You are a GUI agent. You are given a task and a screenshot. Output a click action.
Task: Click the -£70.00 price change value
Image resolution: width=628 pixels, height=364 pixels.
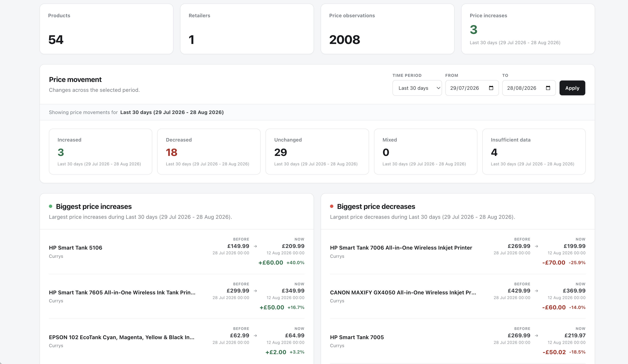[x=554, y=263]
